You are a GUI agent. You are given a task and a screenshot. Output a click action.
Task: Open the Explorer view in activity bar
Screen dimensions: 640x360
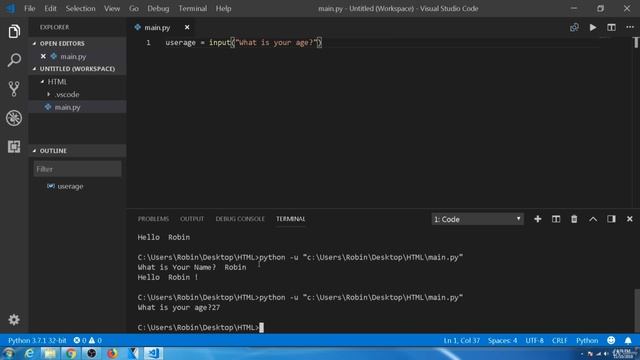[14, 31]
